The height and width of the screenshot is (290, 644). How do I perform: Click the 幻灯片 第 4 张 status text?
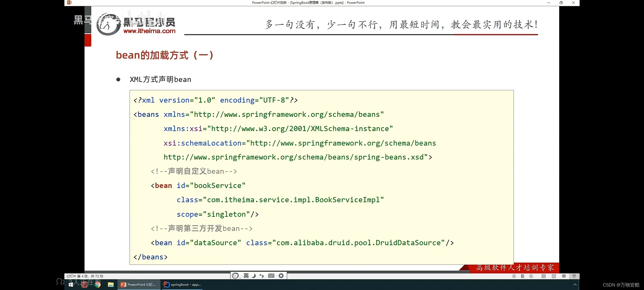pyautogui.click(x=85, y=276)
